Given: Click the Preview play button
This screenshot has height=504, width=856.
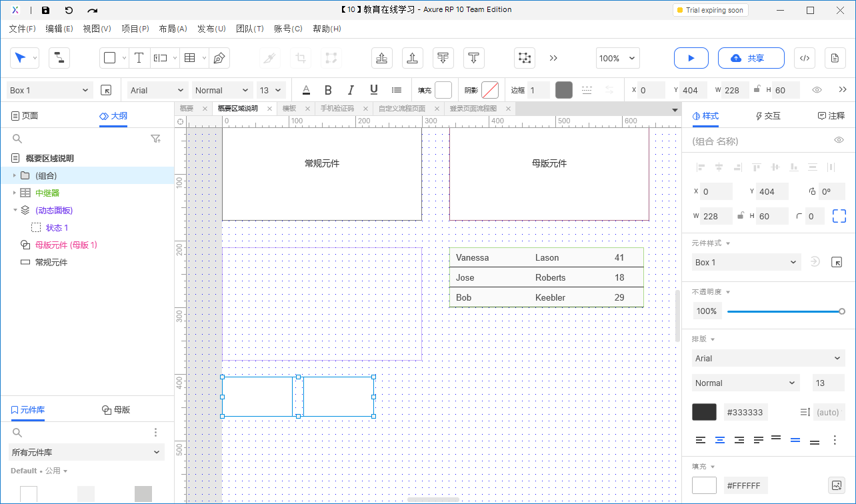Looking at the screenshot, I should click(x=691, y=58).
